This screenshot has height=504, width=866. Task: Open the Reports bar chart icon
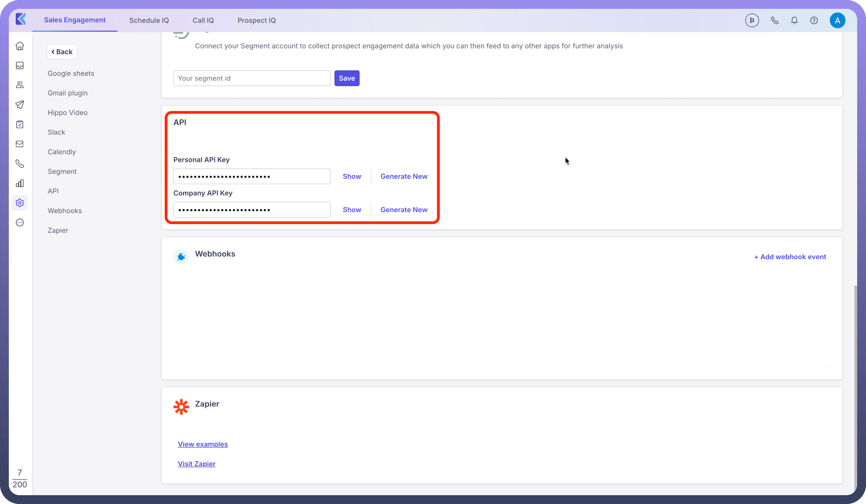[20, 183]
